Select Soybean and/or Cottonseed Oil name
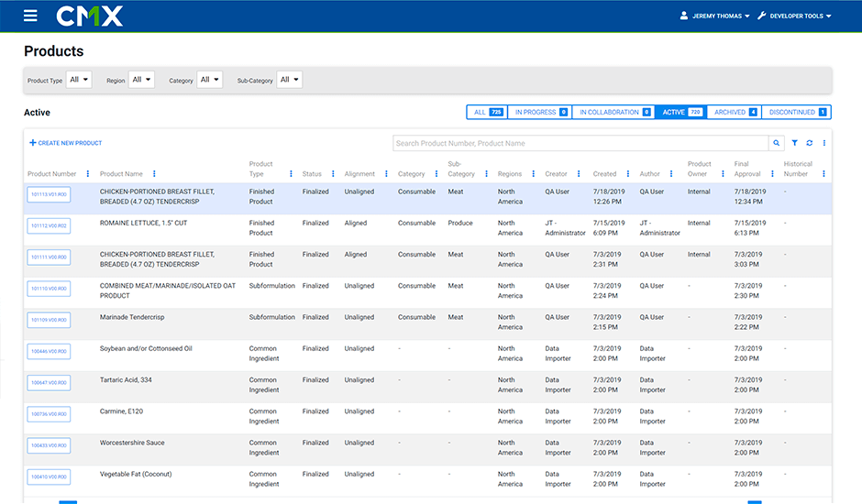862x504 pixels. click(x=146, y=348)
